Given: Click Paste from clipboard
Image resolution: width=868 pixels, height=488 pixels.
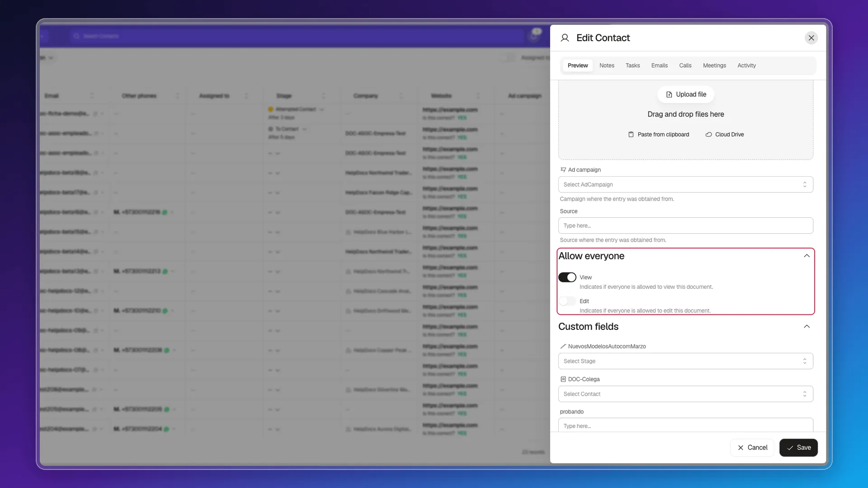Looking at the screenshot, I should coord(659,135).
